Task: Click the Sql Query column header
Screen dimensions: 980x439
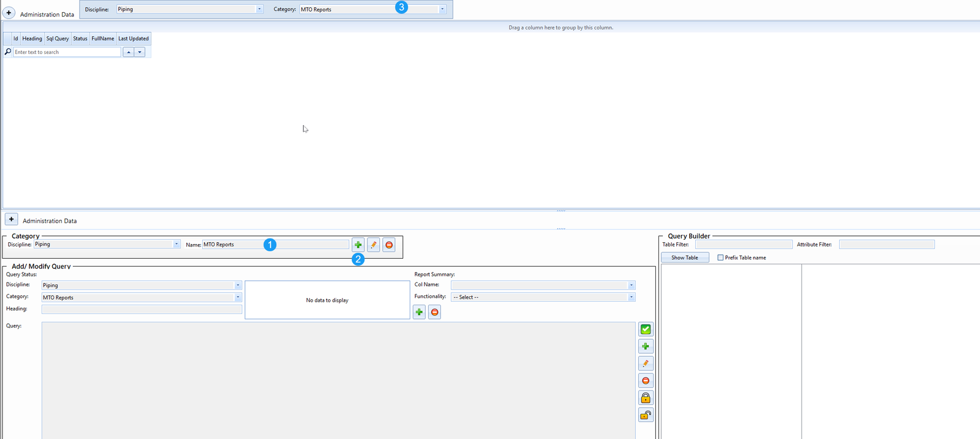Action: pos(58,39)
